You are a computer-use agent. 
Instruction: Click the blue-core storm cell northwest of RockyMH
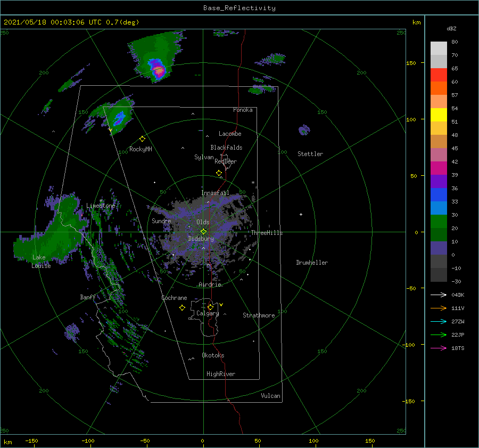tap(119, 119)
